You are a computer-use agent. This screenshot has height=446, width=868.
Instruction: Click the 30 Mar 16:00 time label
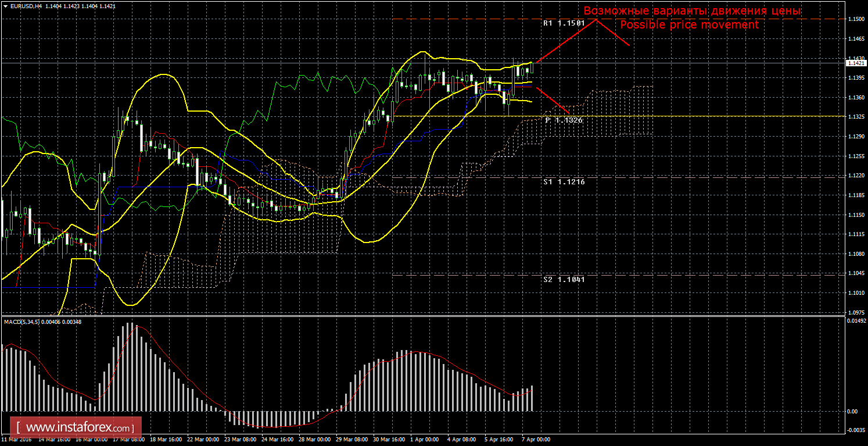coord(389,440)
